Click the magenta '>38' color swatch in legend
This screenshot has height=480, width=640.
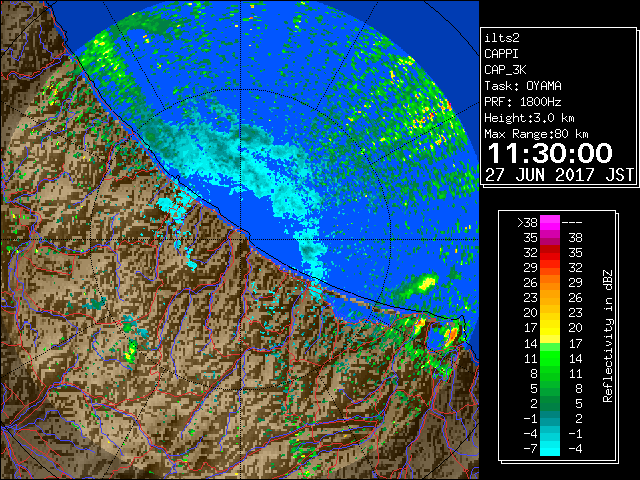coord(550,222)
